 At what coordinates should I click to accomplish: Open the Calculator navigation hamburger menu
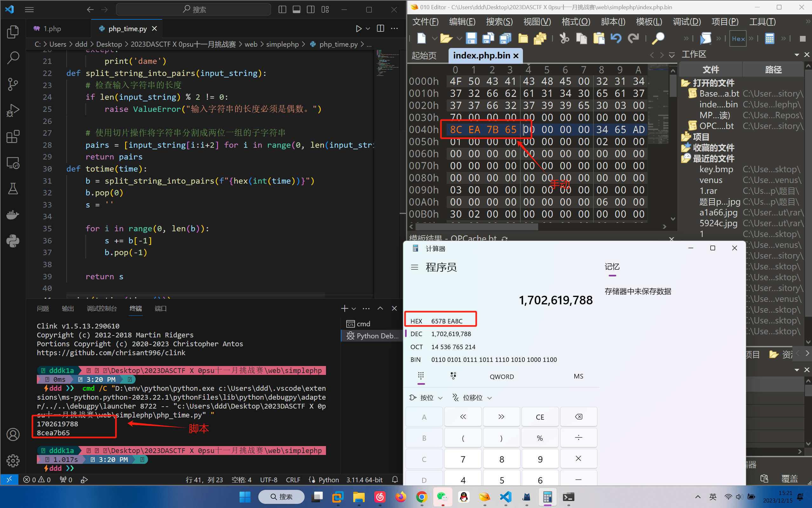(x=414, y=268)
